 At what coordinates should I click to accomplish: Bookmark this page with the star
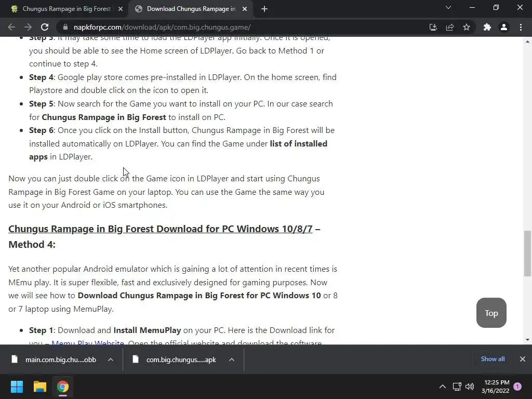(x=467, y=27)
